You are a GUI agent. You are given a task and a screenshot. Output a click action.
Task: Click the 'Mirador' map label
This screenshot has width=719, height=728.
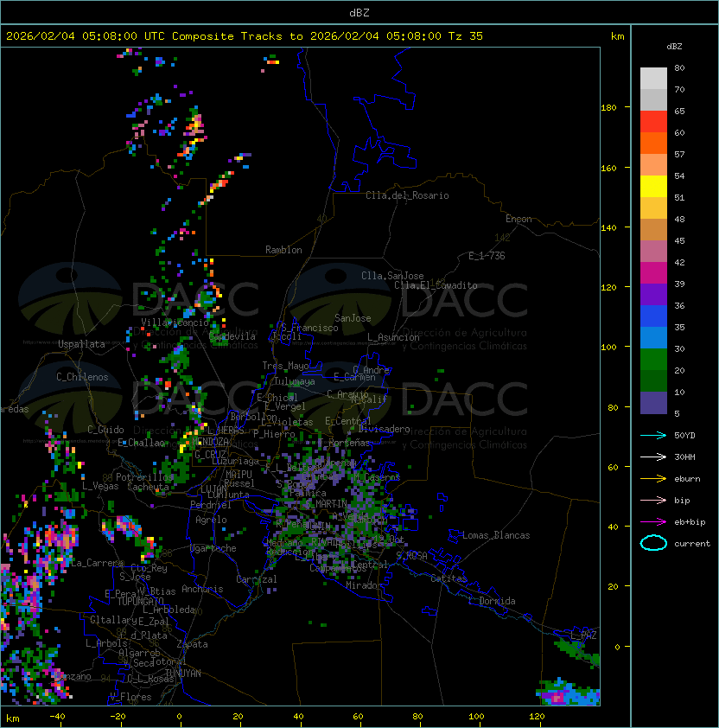364,585
